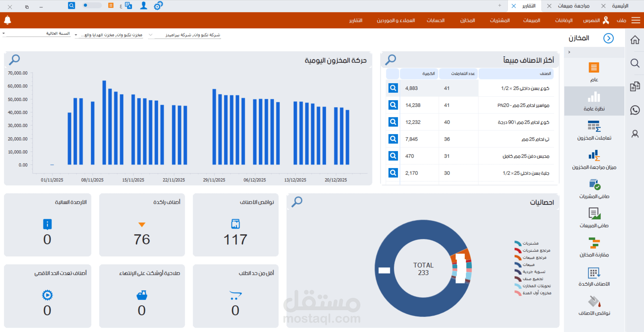Click the translate language icon

129,6
